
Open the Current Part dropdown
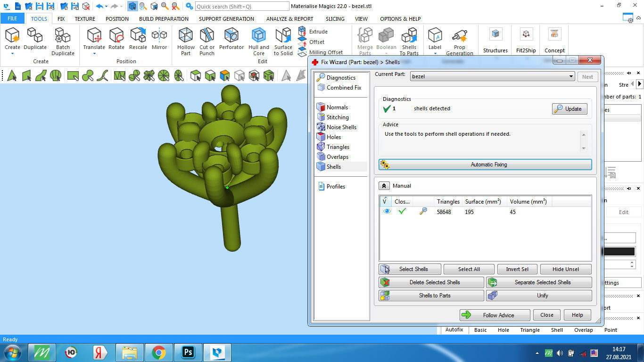(493, 76)
